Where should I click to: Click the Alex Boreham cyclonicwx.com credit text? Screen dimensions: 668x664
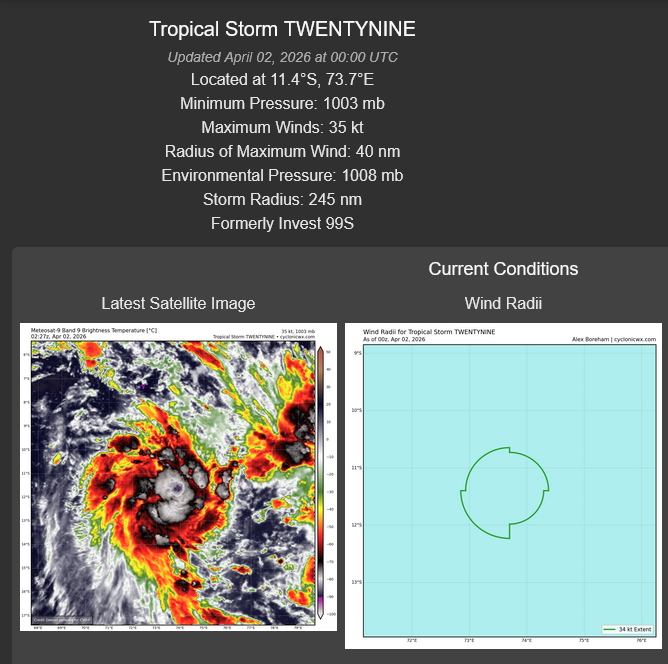tap(613, 339)
